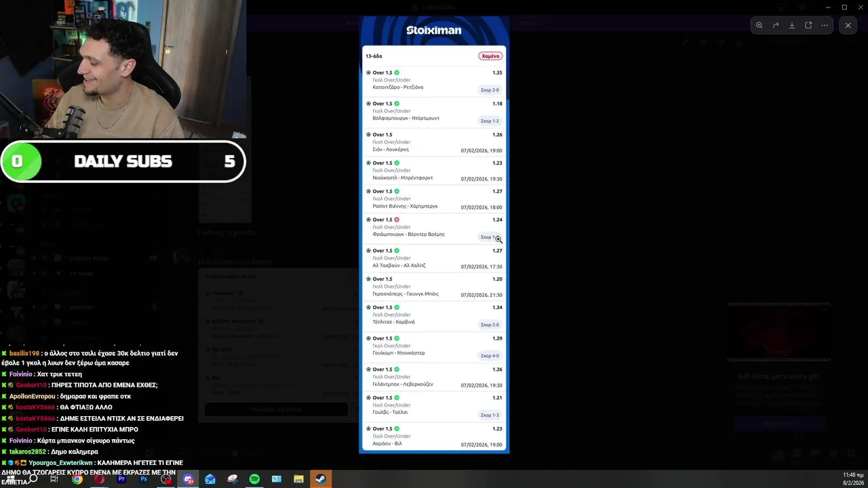The image size is (868, 488).
Task: Click the Αλ Τααβούν - Αλ Χαλίτζ match name
Action: click(x=399, y=266)
